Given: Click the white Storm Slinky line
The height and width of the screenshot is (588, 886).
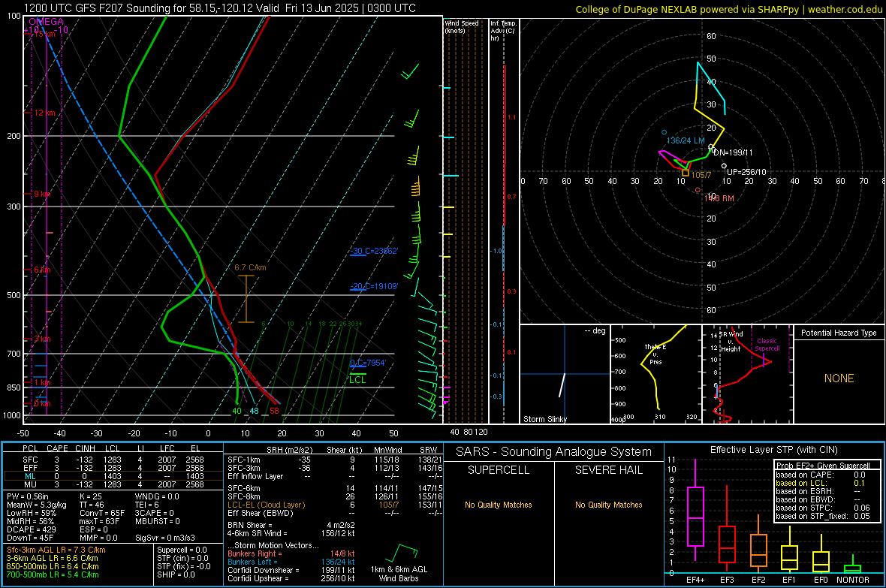Looking at the screenshot, I should [562, 384].
